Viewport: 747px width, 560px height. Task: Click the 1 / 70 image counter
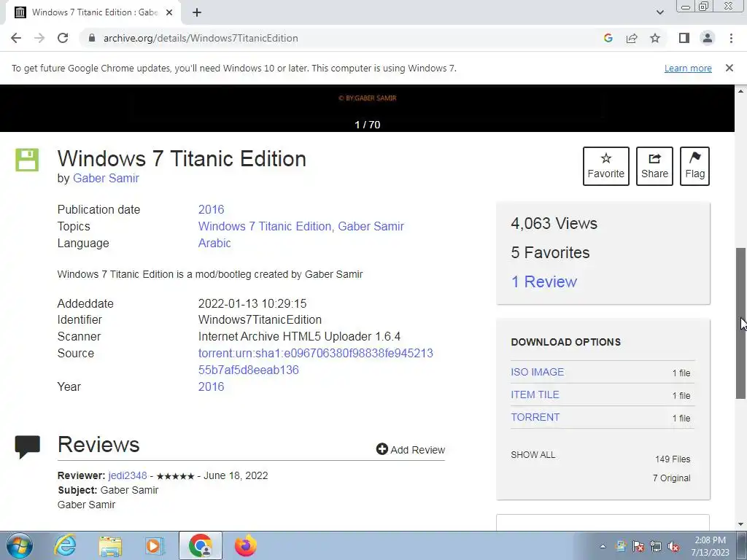pos(368,125)
